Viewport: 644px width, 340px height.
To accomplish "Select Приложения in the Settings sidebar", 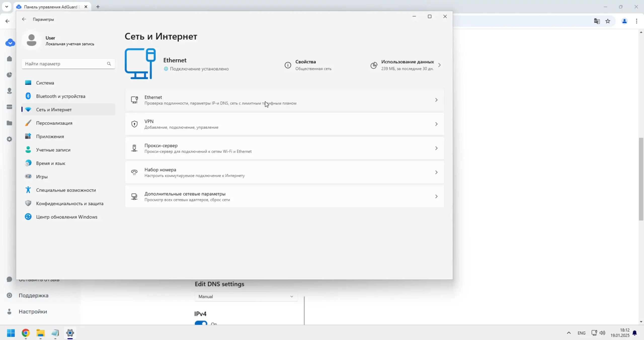I will [x=50, y=136].
